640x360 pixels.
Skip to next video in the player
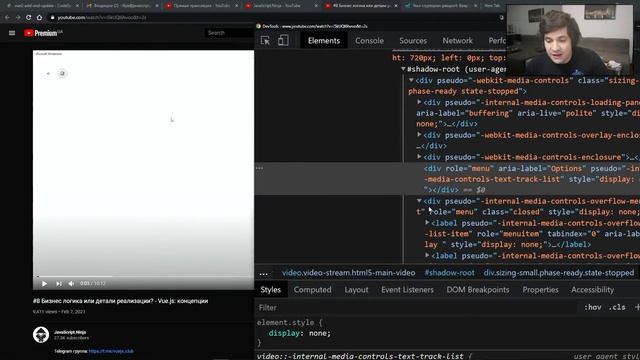59,283
